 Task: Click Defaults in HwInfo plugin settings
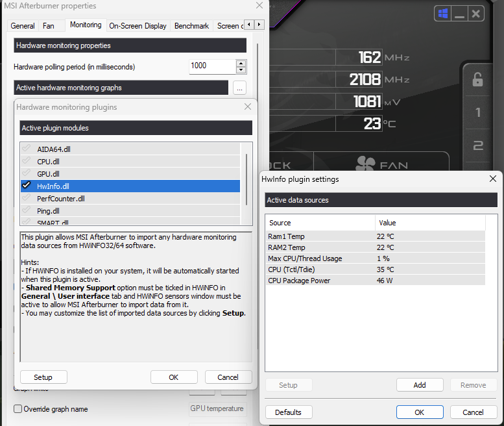pos(289,412)
